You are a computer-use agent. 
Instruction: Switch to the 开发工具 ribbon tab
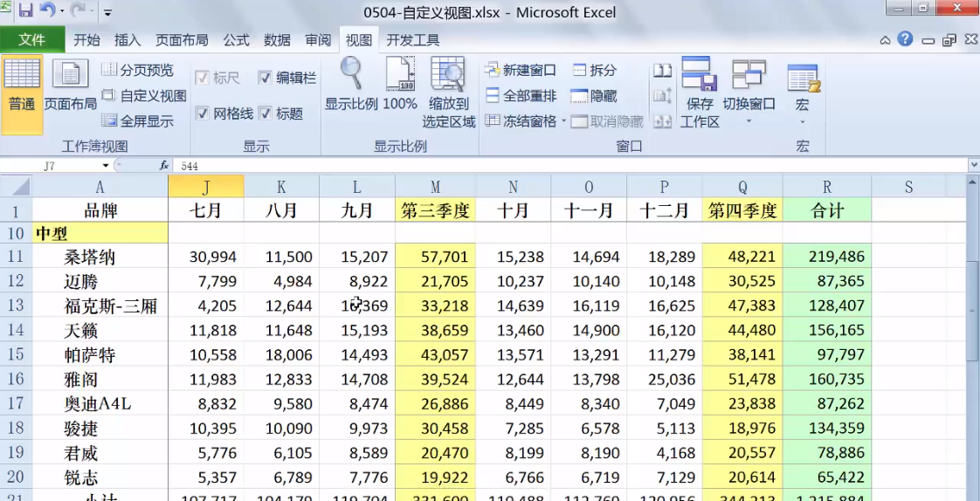click(413, 40)
